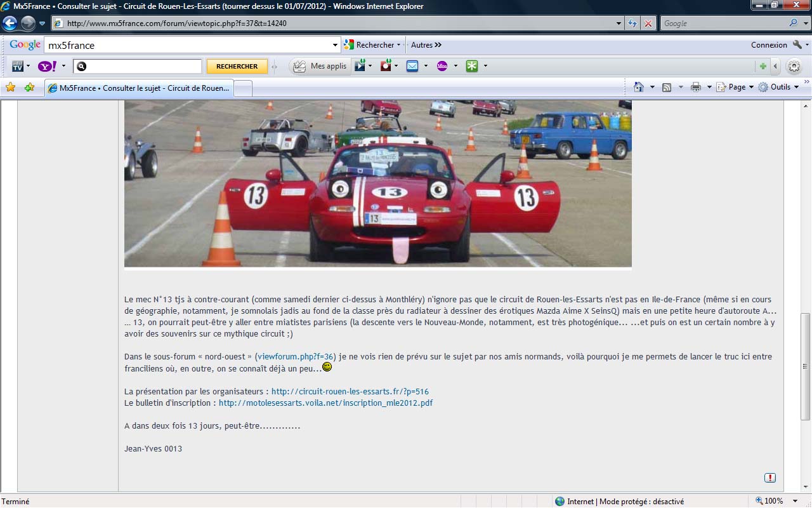Screen dimensions: 812x508
Task: Click the red camera app icon
Action: (386, 65)
